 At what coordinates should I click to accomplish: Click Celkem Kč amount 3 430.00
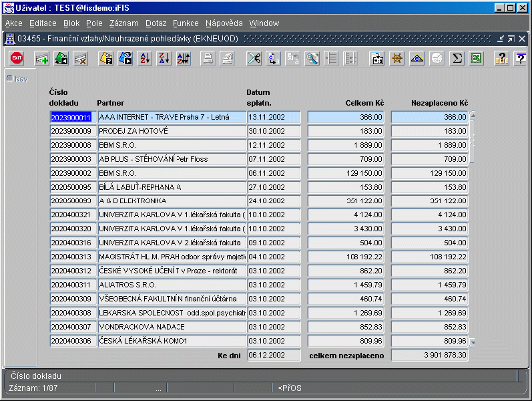coord(346,229)
